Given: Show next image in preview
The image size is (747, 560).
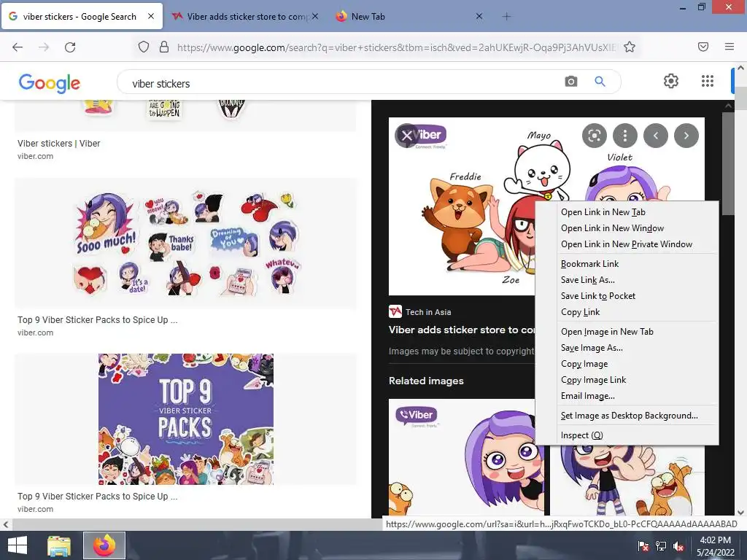Looking at the screenshot, I should [686, 136].
